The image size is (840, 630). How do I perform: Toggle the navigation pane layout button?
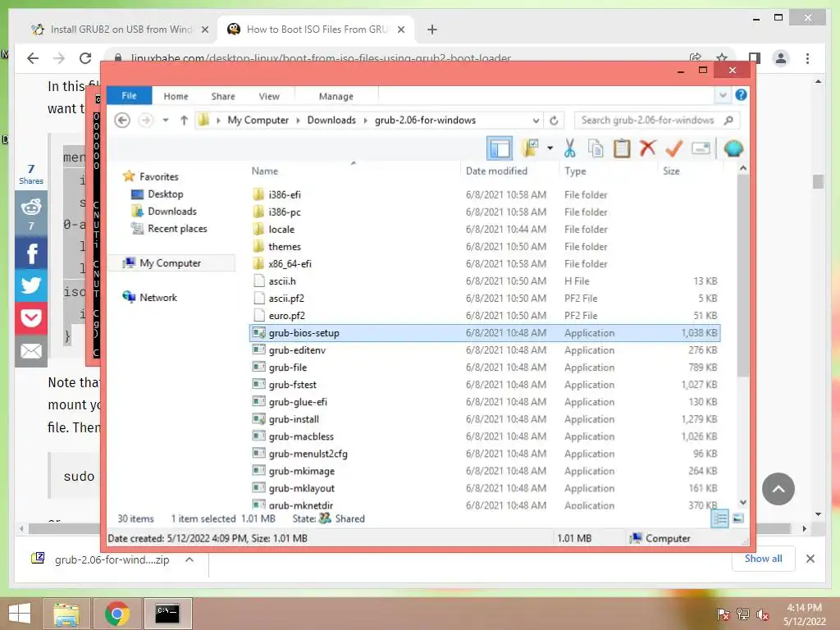click(x=500, y=148)
